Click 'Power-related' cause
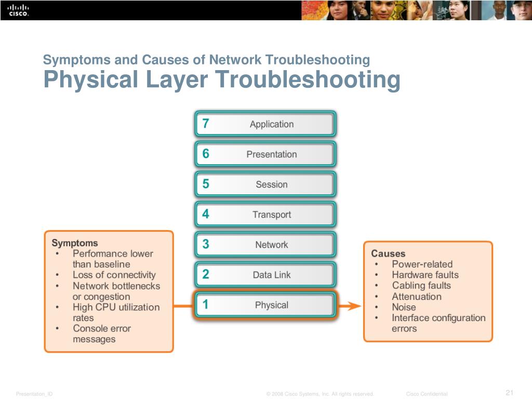Image resolution: width=532 pixels, height=399 pixels. (x=422, y=264)
